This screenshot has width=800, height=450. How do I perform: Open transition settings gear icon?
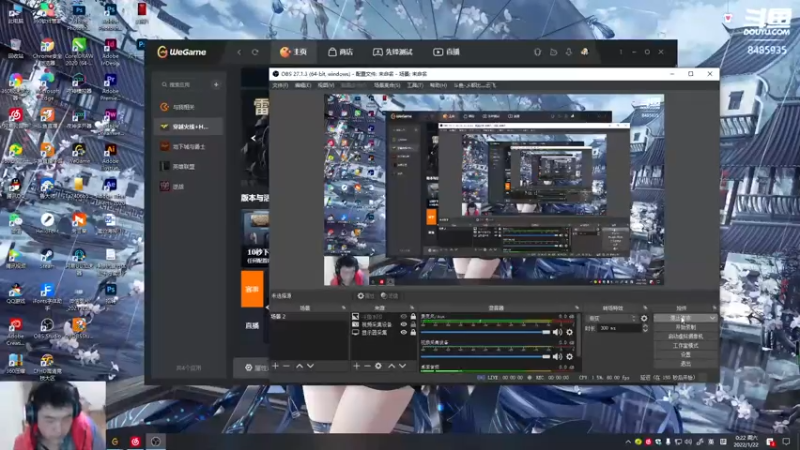click(644, 318)
